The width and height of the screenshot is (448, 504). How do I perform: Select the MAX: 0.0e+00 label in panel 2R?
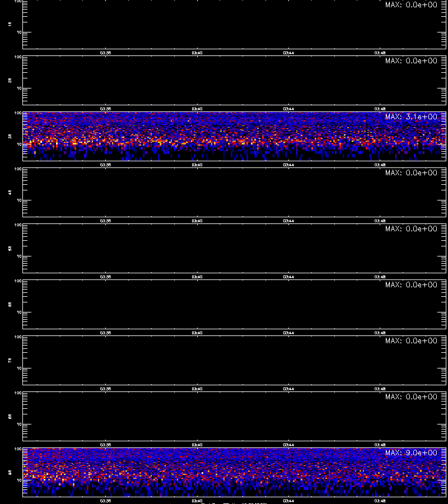click(411, 60)
